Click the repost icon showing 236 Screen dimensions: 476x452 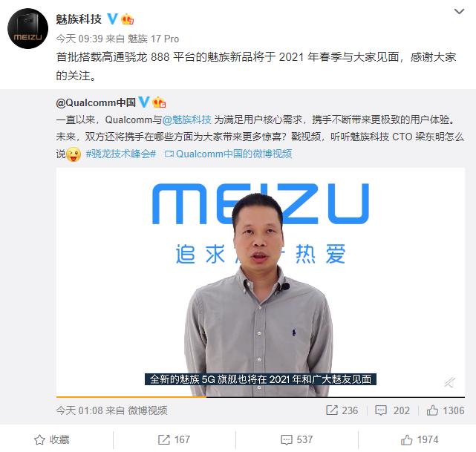(x=342, y=410)
